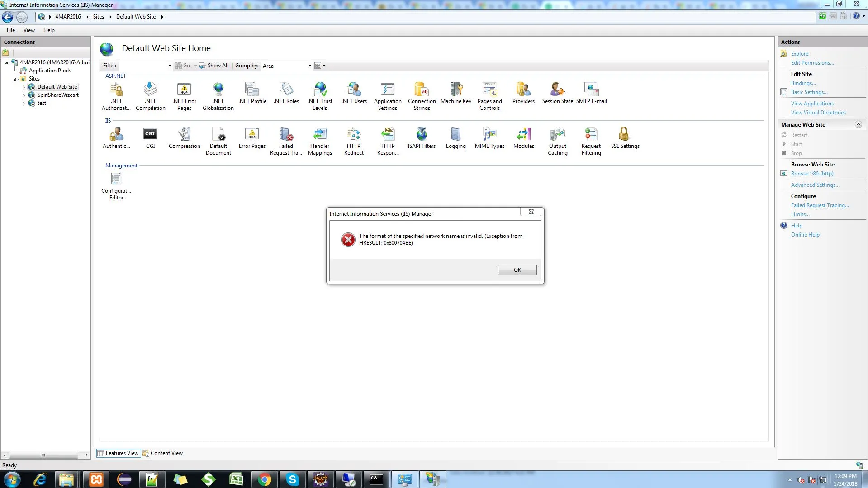Open Excel from the taskbar
Image resolution: width=868 pixels, height=488 pixels.
click(236, 479)
